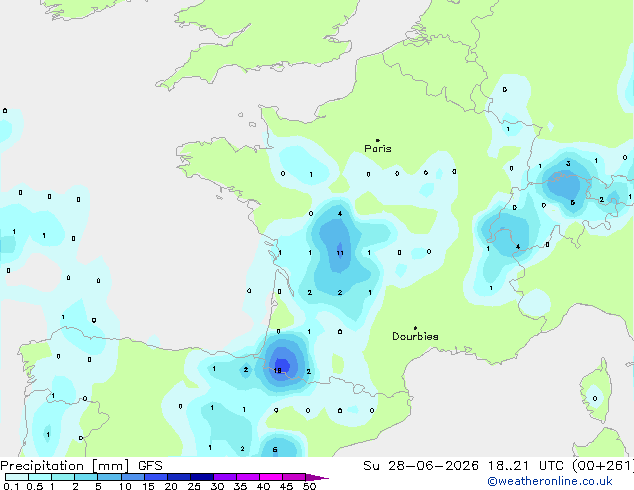
Task: Pick the 45–50 mm legend color swatch
Action: click(x=294, y=477)
